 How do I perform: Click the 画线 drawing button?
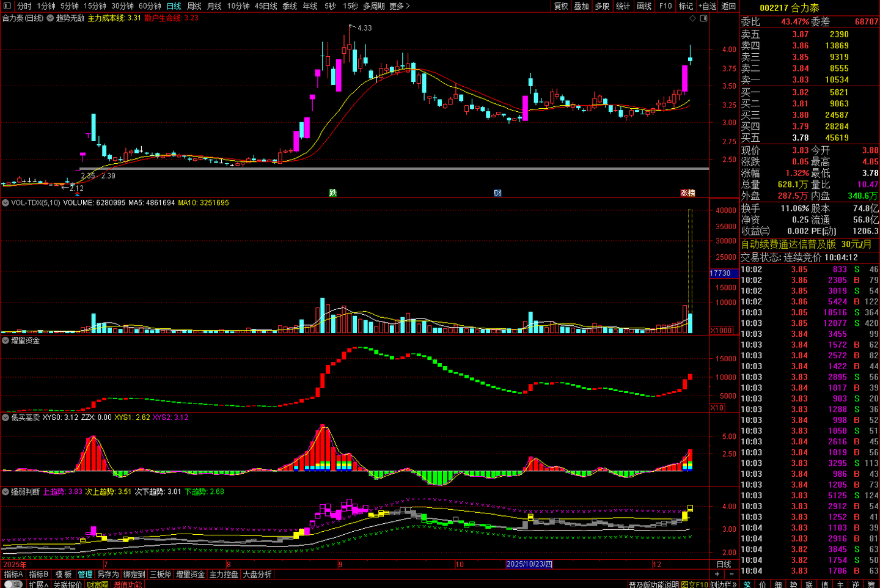point(644,6)
